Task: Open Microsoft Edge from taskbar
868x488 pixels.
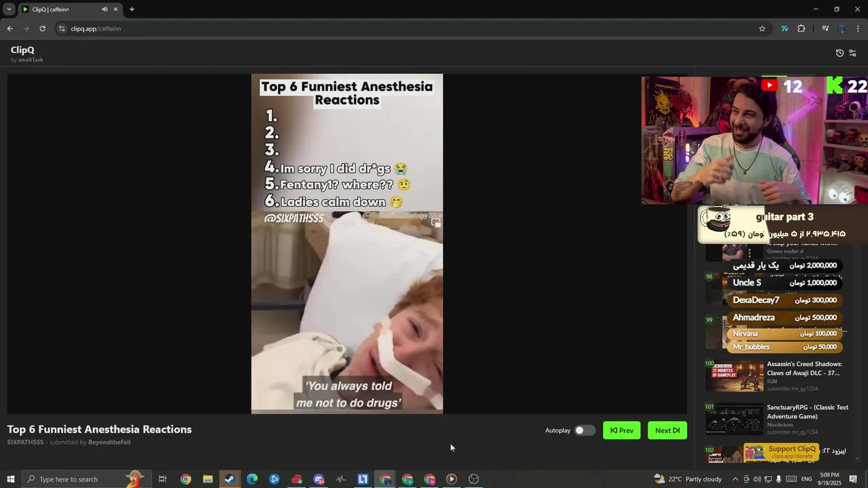Action: click(252, 479)
